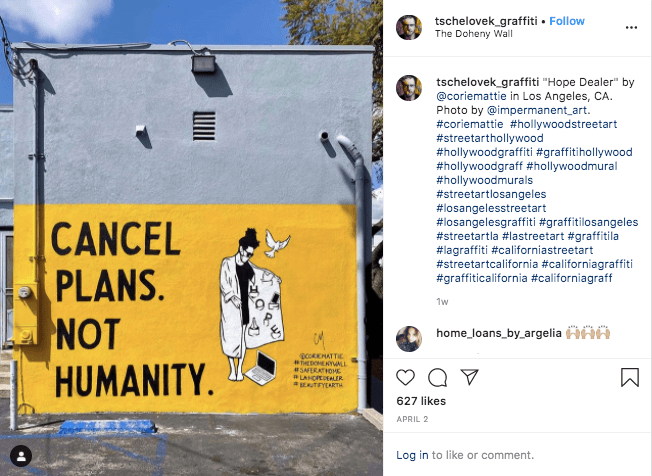Show tagged people icon on photo
The width and height of the screenshot is (652, 476).
21,456
